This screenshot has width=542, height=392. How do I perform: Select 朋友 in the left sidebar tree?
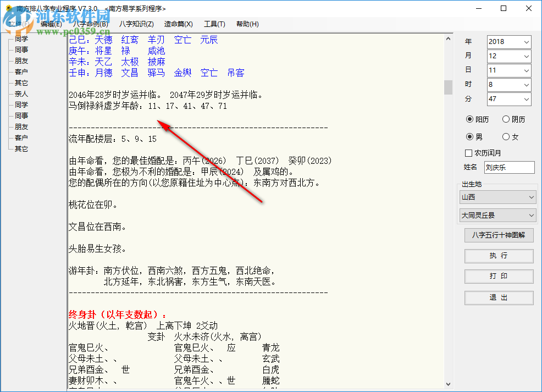21,60
